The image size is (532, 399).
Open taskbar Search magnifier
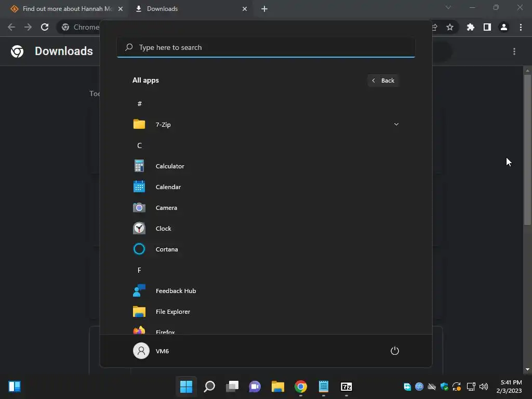[x=209, y=387]
